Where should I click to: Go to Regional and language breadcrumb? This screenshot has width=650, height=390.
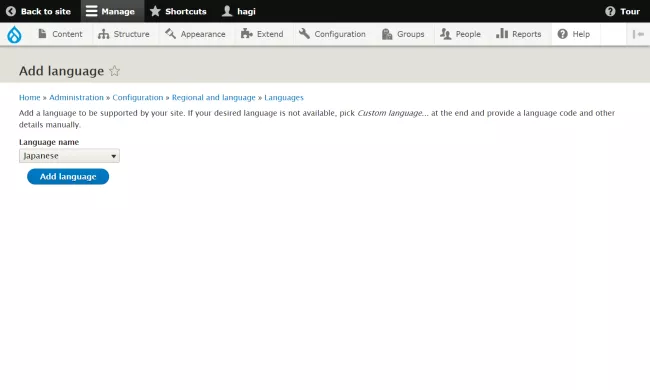tap(213, 97)
